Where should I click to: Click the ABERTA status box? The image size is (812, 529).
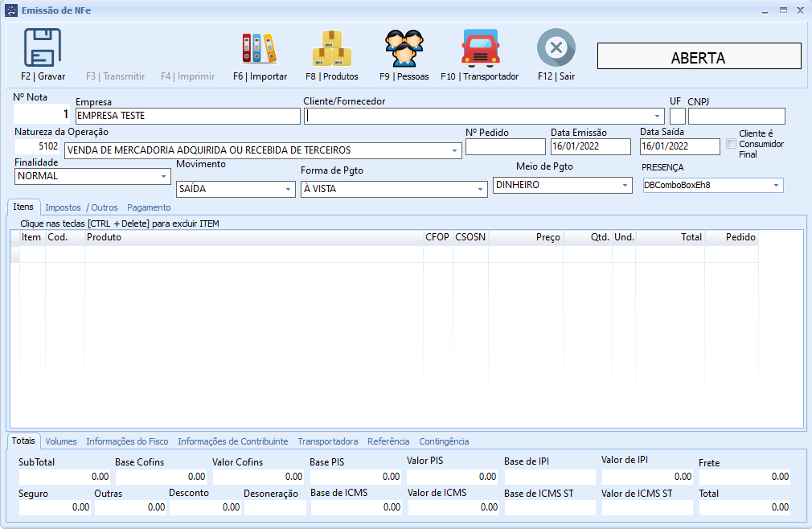coord(698,58)
